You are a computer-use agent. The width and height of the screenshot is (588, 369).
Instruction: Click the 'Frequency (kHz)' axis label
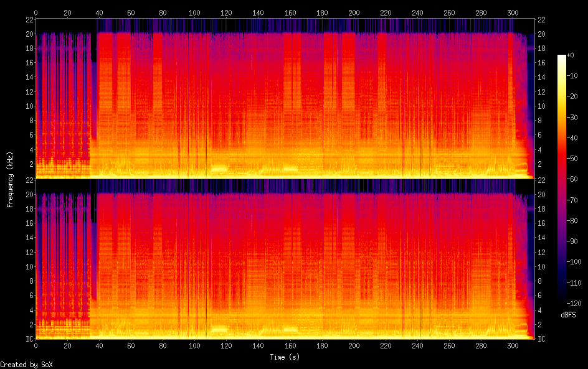(x=10, y=179)
